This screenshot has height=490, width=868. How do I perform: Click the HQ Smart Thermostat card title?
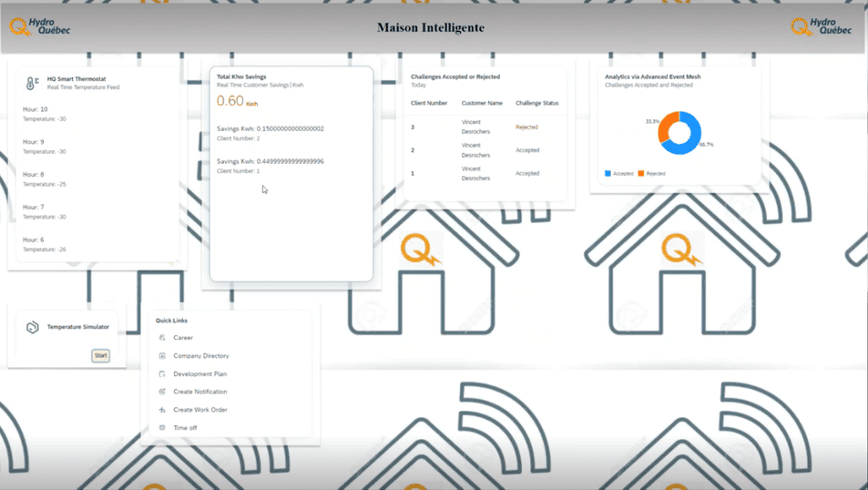[77, 79]
